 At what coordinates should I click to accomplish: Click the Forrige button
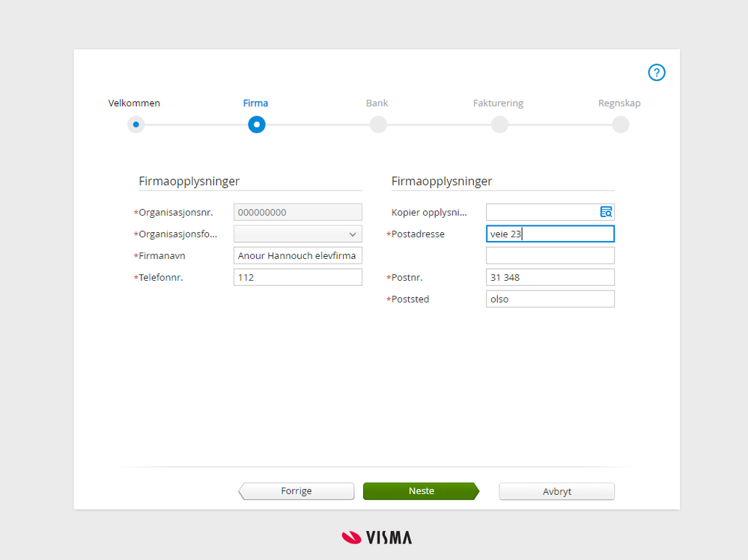tap(296, 490)
